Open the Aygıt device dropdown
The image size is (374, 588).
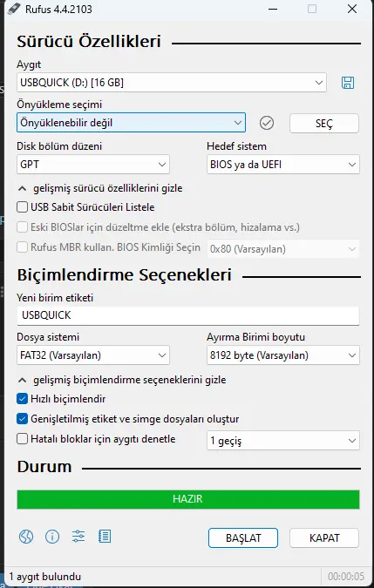click(172, 83)
